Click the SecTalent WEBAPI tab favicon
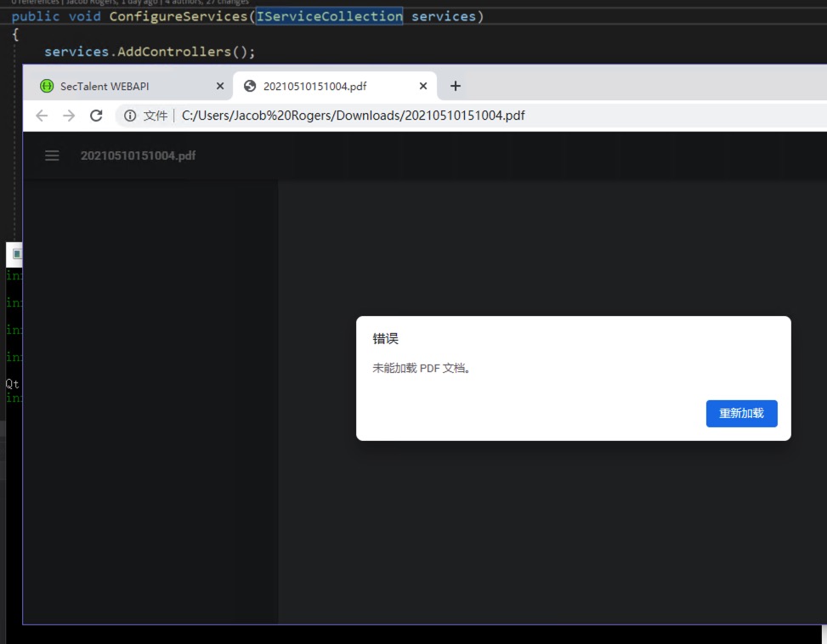Screen dimensions: 827x644 pyautogui.click(x=47, y=86)
